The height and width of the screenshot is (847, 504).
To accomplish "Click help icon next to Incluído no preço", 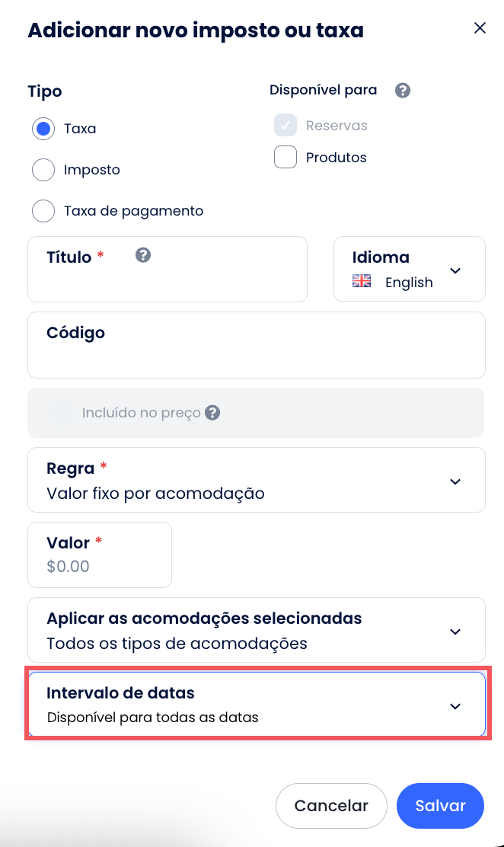I will click(213, 413).
